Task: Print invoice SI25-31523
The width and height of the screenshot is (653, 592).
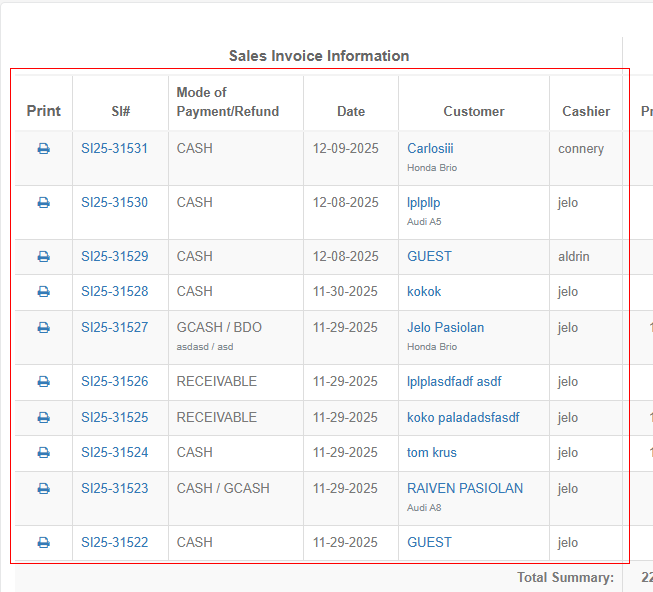Action: click(x=43, y=489)
